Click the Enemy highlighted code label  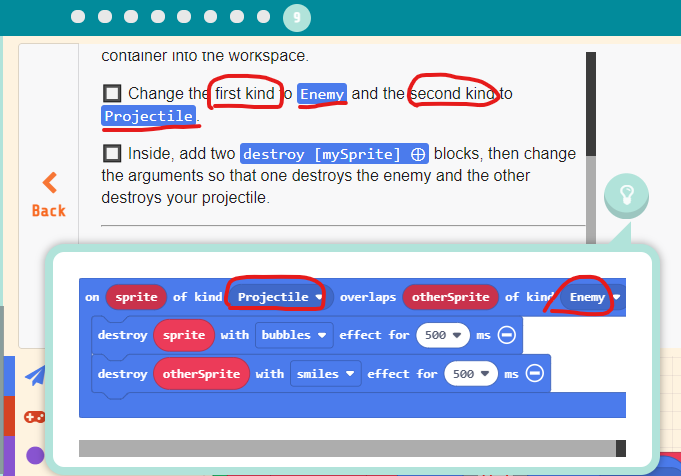click(322, 94)
